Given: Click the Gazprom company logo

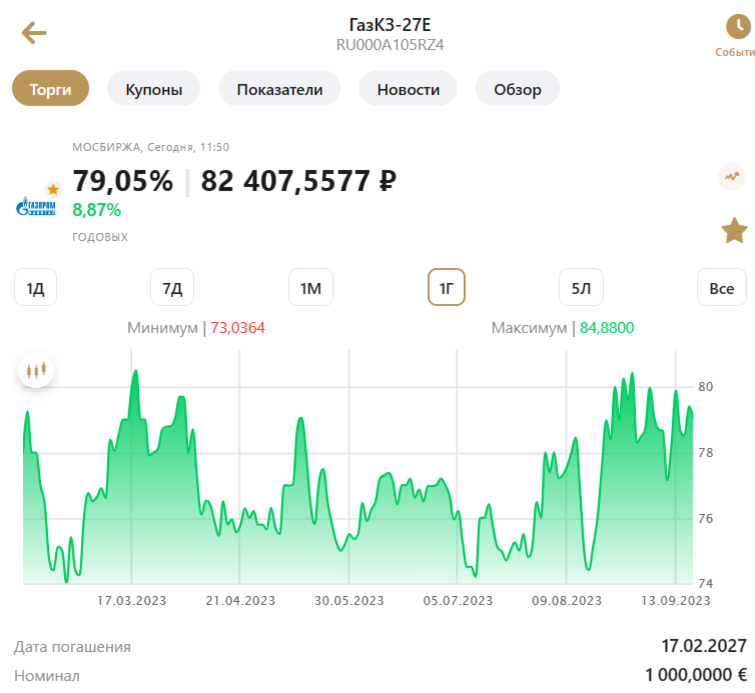Looking at the screenshot, I should [x=36, y=207].
